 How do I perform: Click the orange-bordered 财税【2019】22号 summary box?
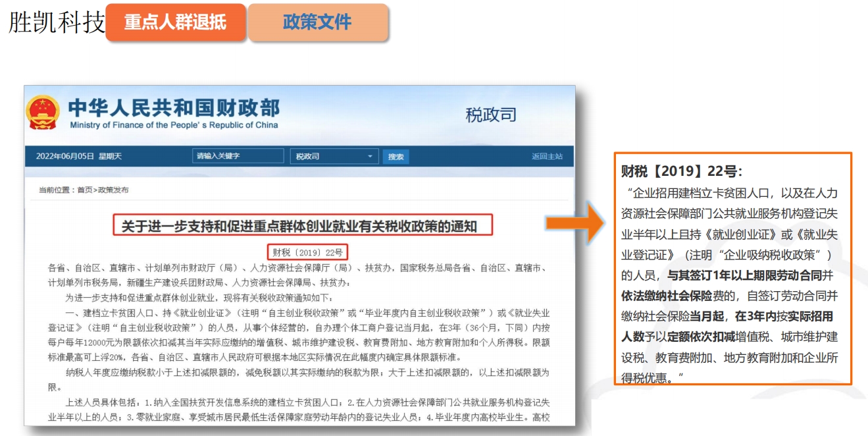tap(732, 269)
